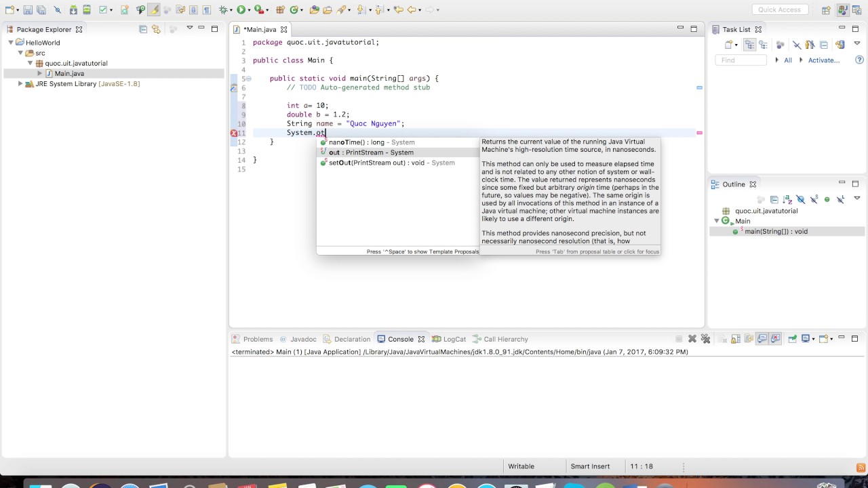
Task: Toggle Show Whitespace Characters pilcrow icon
Action: point(206,9)
